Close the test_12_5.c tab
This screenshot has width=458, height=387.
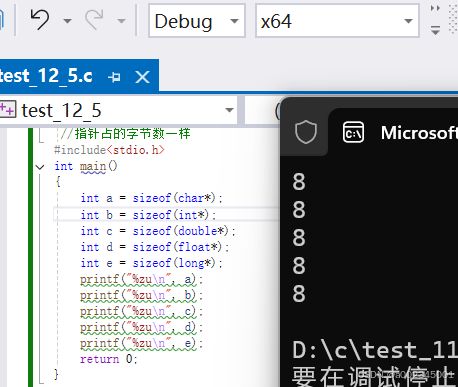click(142, 77)
